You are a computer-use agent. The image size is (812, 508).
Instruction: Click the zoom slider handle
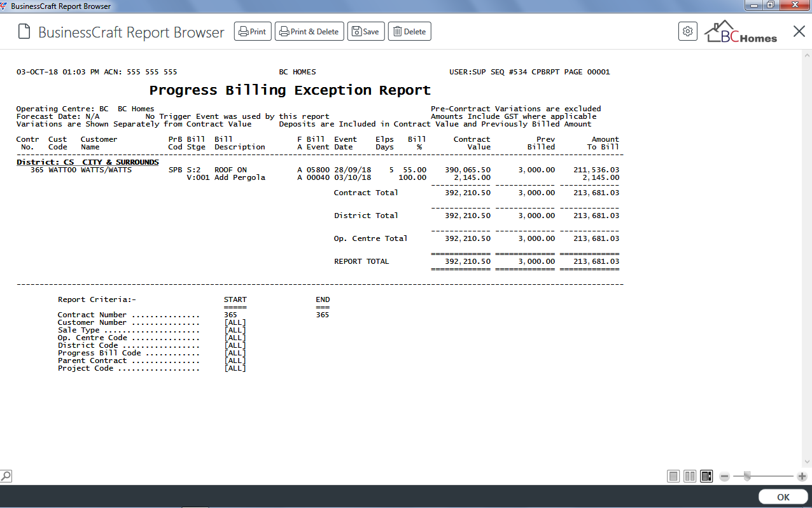pos(747,476)
